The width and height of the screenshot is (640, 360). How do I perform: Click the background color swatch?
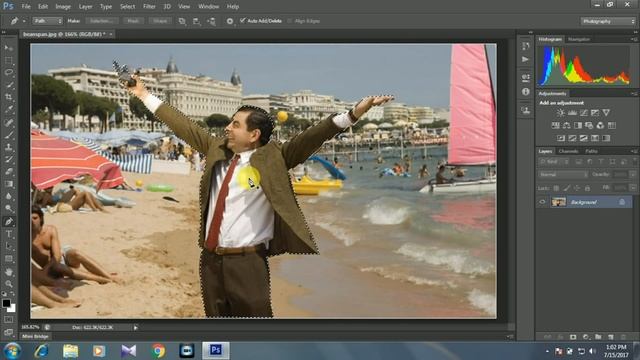tap(12, 308)
